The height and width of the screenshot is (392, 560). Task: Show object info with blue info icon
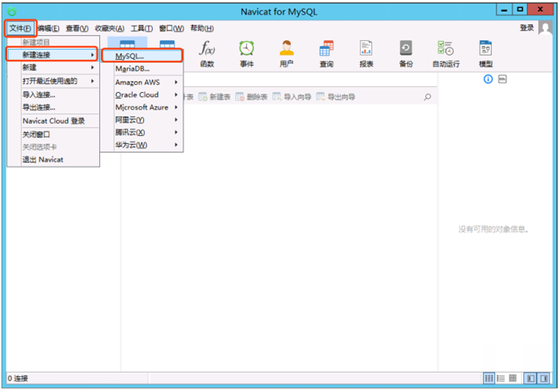pyautogui.click(x=488, y=78)
